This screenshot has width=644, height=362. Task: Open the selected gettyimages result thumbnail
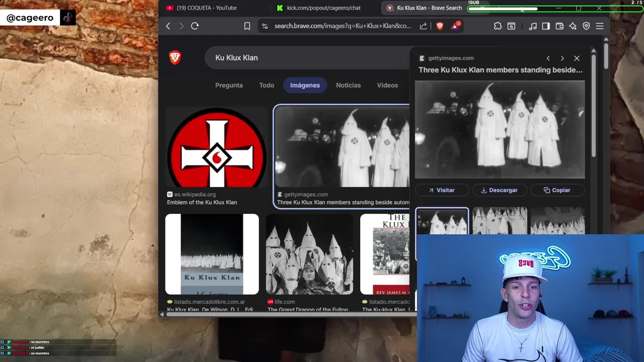[343, 147]
